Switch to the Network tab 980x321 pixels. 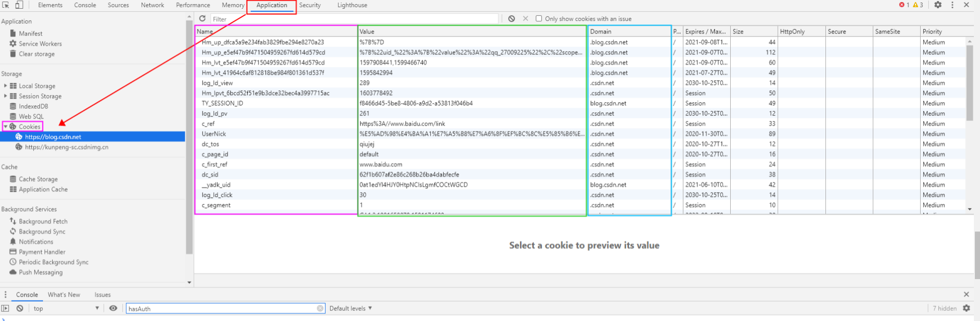point(153,5)
